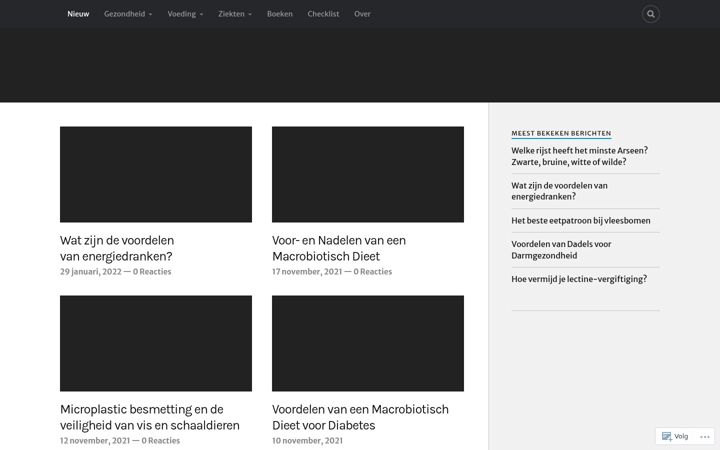Click date '12 november, 2021'
This screenshot has width=720, height=450.
pyautogui.click(x=95, y=440)
